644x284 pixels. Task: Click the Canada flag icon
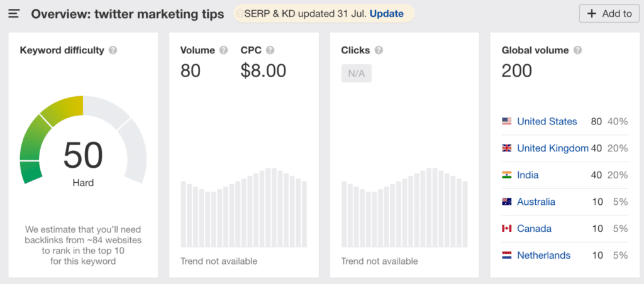tap(506, 229)
